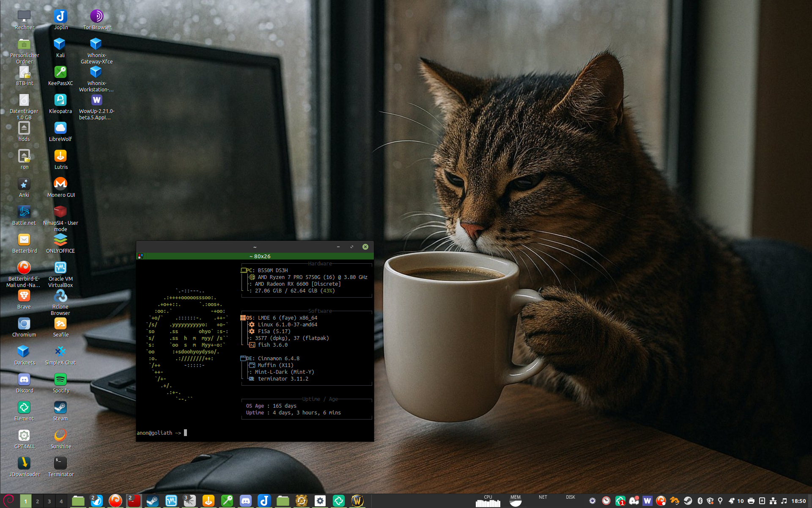Screen dimensions: 812x508
Task: Select Oracle VM VirtualBox desktop icon
Action: pyautogui.click(x=60, y=274)
